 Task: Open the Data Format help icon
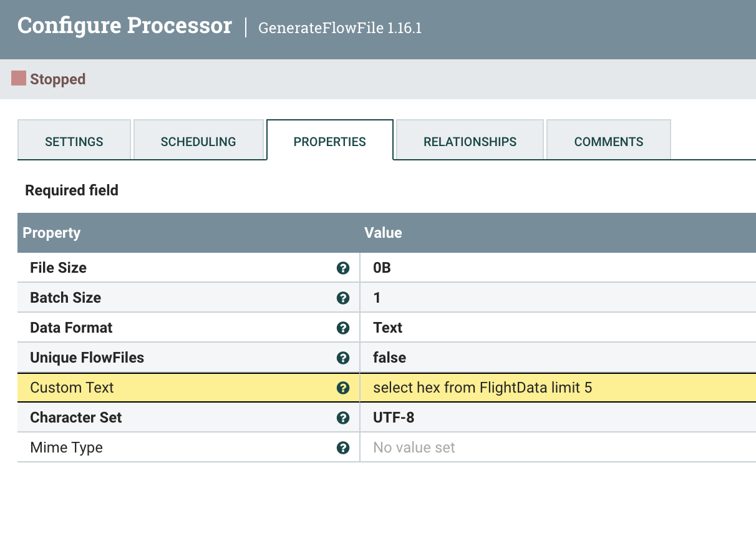343,328
